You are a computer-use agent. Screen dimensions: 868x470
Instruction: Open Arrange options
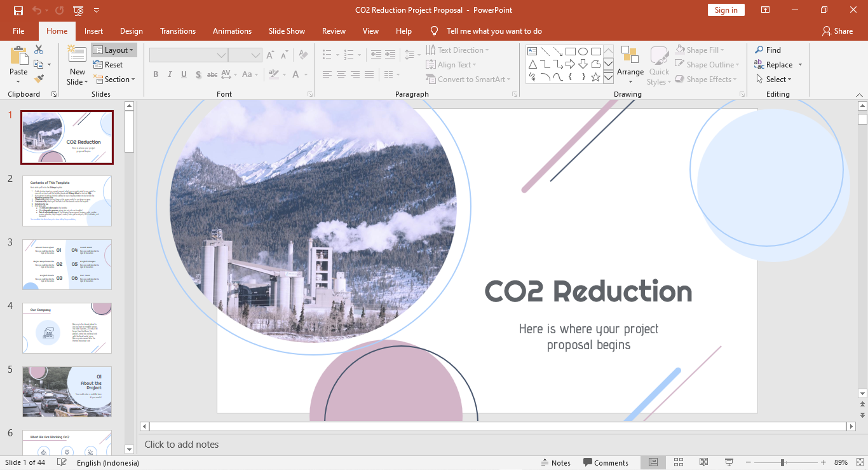(x=630, y=64)
